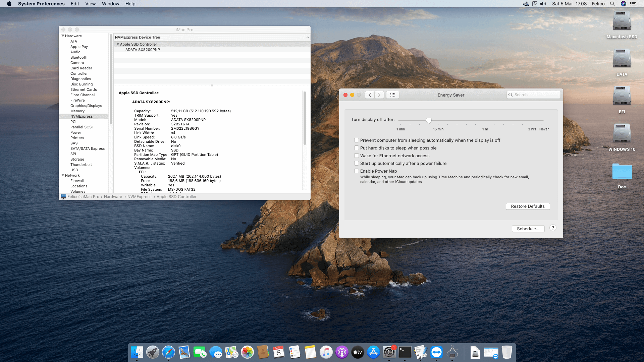This screenshot has width=644, height=362.
Task: Open the Schedule dialog in Energy Saver
Action: pos(528,229)
